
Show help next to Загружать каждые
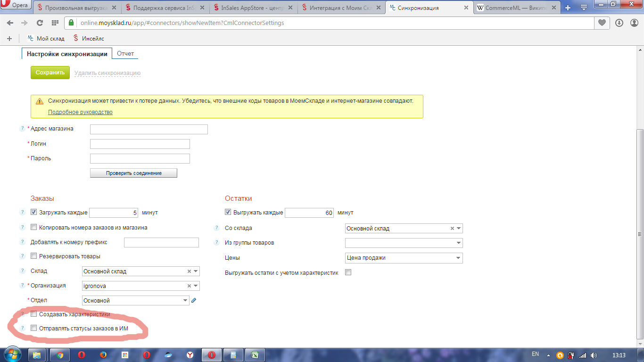(x=22, y=212)
